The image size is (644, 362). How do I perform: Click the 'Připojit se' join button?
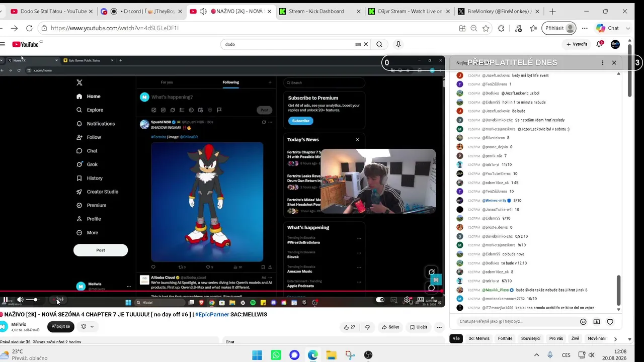click(61, 327)
